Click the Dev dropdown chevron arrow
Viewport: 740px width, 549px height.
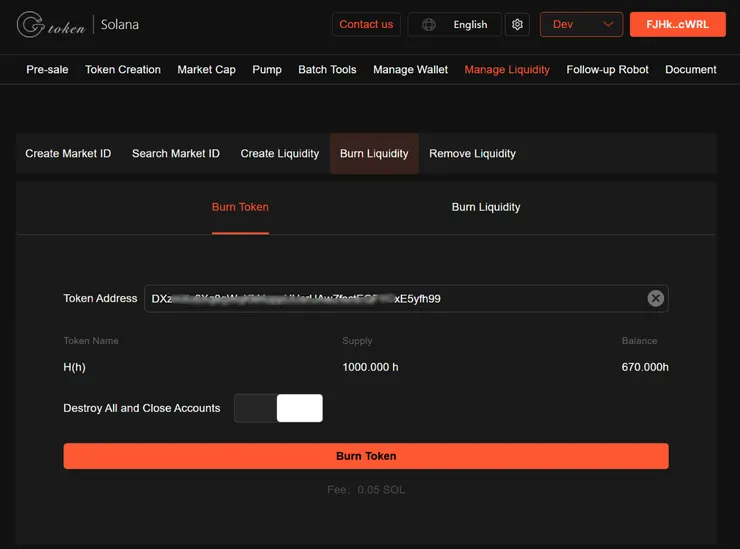pyautogui.click(x=608, y=25)
